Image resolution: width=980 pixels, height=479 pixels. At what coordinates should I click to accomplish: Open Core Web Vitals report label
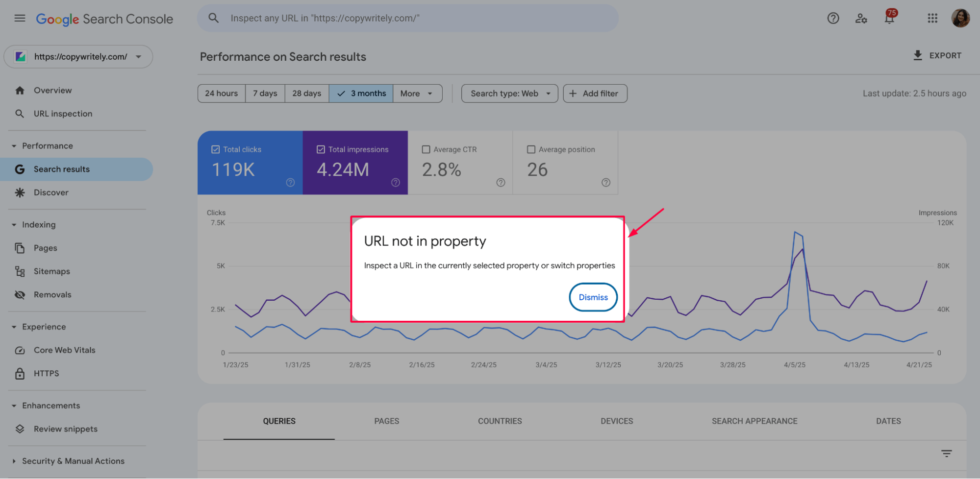(x=65, y=350)
